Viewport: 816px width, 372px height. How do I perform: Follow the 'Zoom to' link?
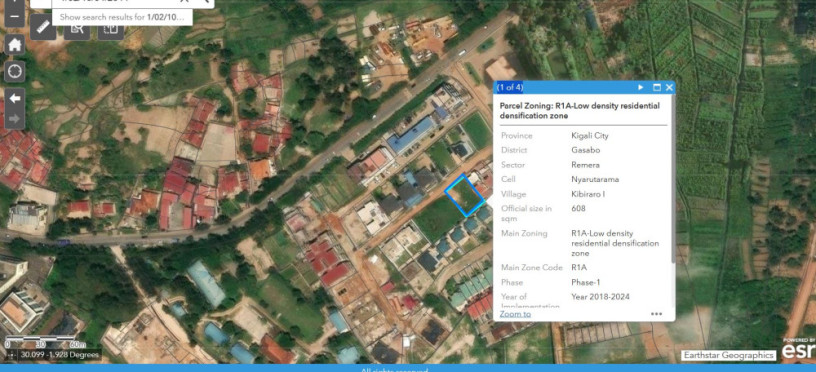pyautogui.click(x=515, y=314)
